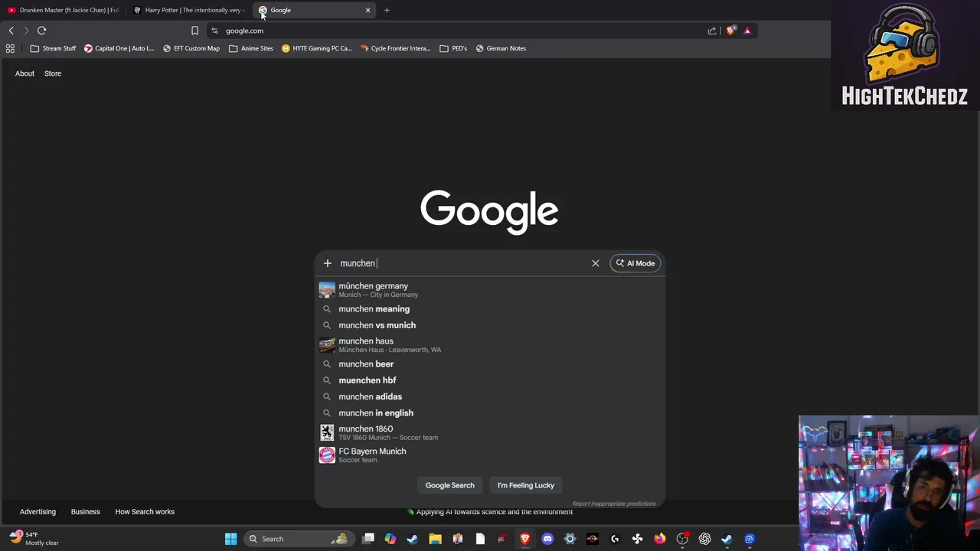Click the google.com address bar
This screenshot has width=980, height=551.
point(459,31)
